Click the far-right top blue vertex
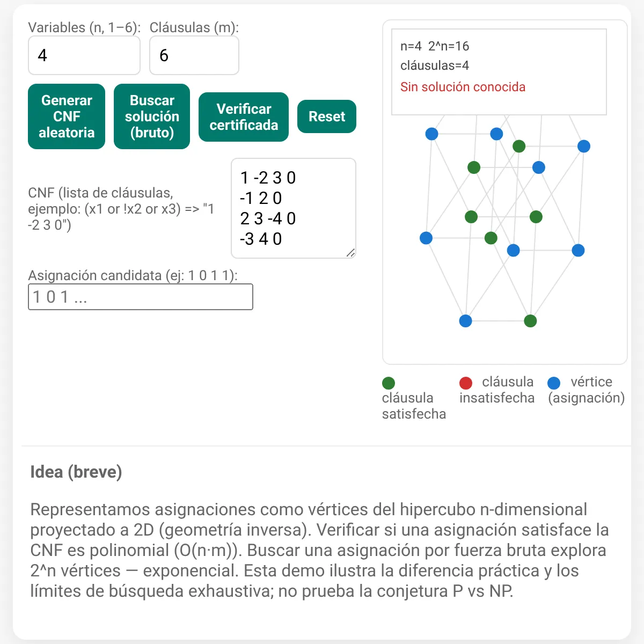The height and width of the screenshot is (644, 644). pos(584,147)
